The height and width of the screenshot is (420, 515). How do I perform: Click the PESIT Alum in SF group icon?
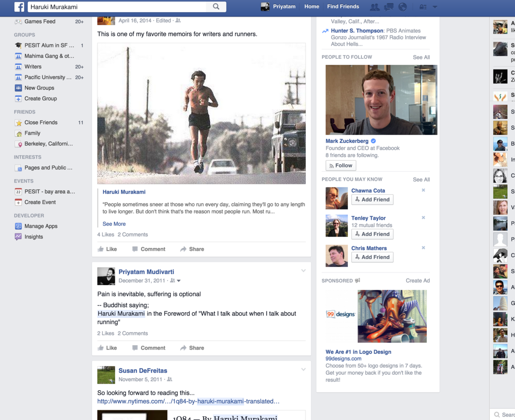pos(18,45)
